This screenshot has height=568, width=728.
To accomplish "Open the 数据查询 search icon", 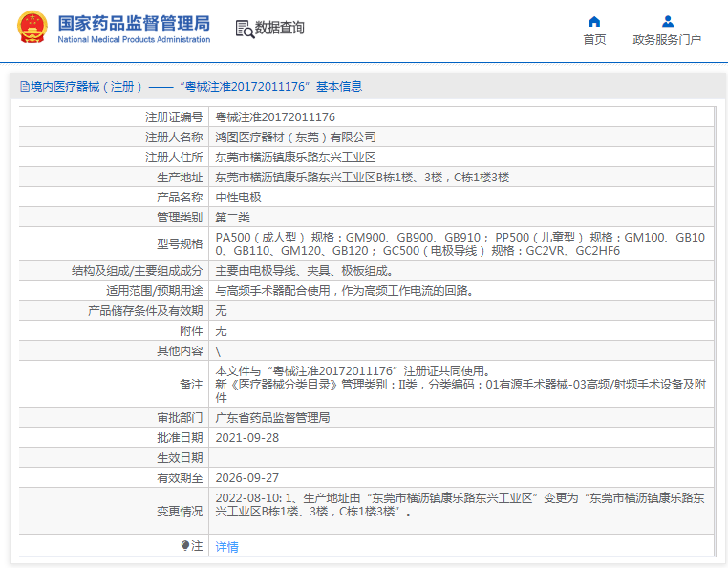I will 245,29.
